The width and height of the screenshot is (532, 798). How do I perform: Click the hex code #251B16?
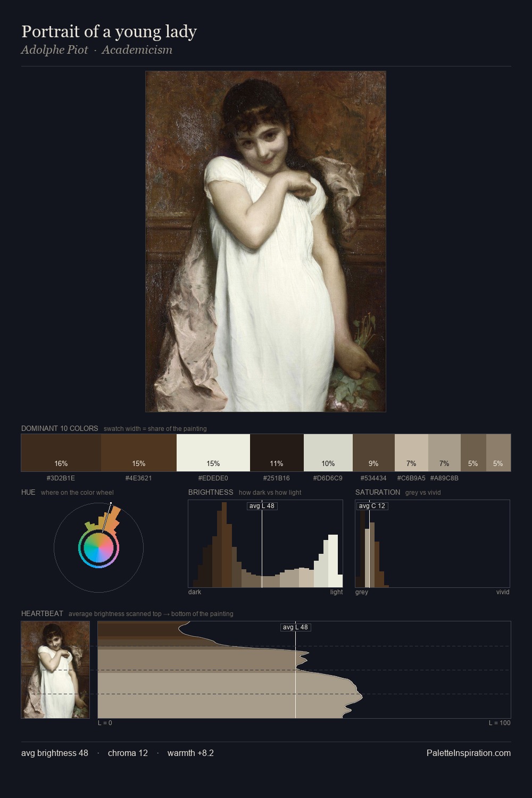pos(277,478)
